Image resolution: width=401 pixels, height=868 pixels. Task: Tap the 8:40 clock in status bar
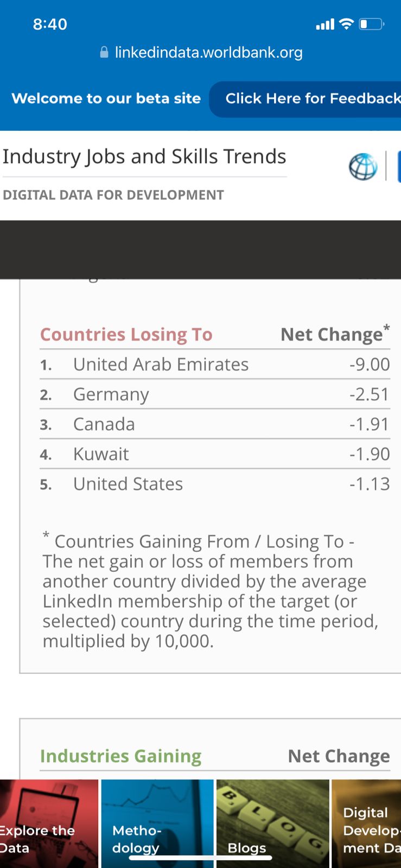pos(50,24)
